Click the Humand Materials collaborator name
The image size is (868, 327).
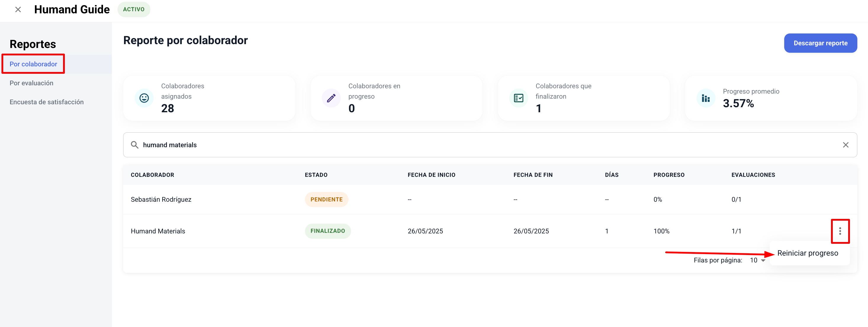158,231
